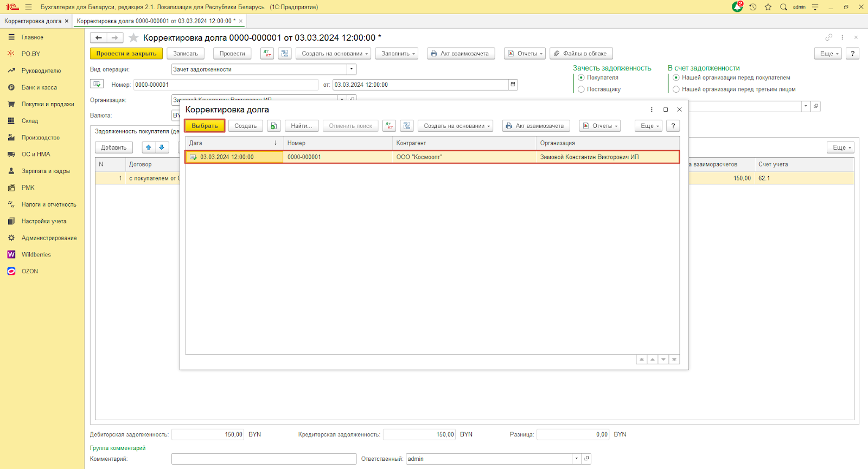The width and height of the screenshot is (868, 469).
Task: Open Еще menu in main document toolbar
Action: click(x=828, y=54)
